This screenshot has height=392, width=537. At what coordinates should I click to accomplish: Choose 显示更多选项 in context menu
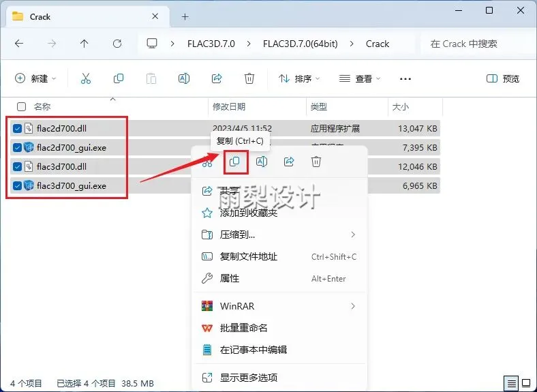(279, 378)
